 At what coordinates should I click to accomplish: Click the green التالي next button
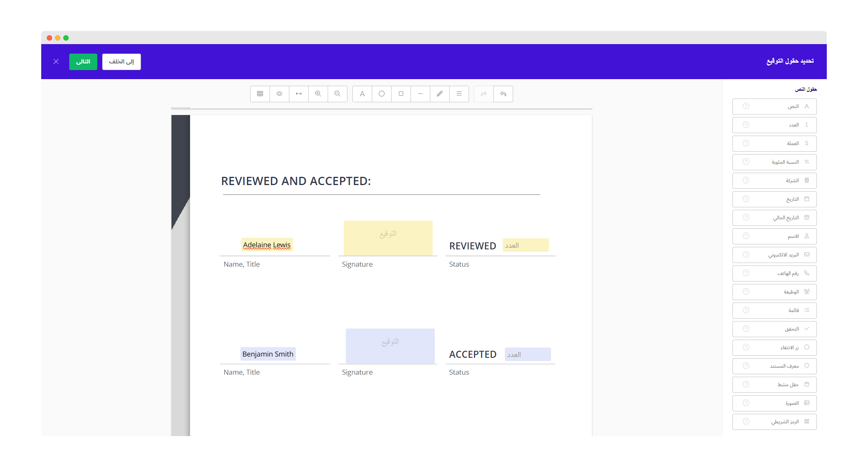pyautogui.click(x=83, y=62)
